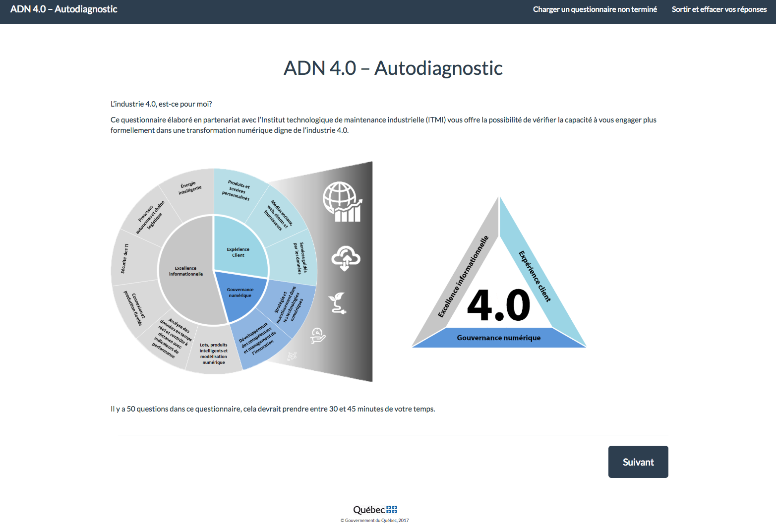The image size is (776, 532).
Task: Select the "Développement des compétences" wheel segment
Action: click(x=259, y=340)
